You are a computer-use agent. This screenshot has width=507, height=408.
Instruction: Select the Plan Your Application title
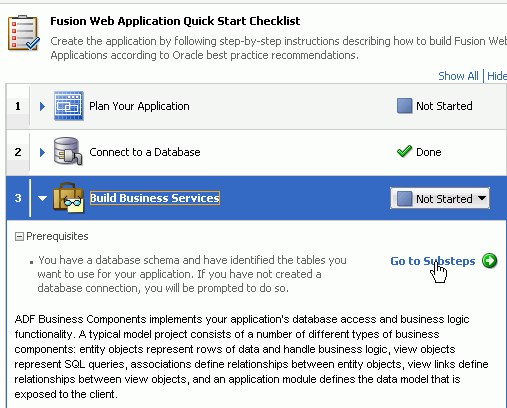click(x=139, y=106)
